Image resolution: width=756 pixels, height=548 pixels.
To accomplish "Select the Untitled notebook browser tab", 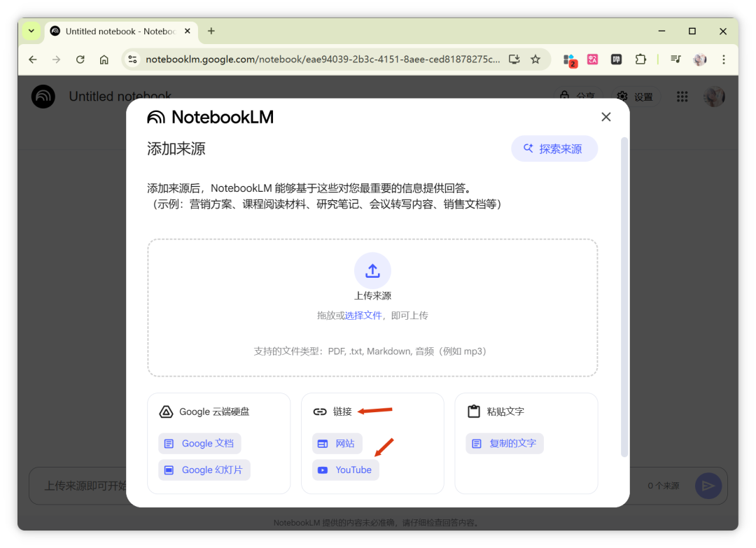I will pyautogui.click(x=121, y=31).
